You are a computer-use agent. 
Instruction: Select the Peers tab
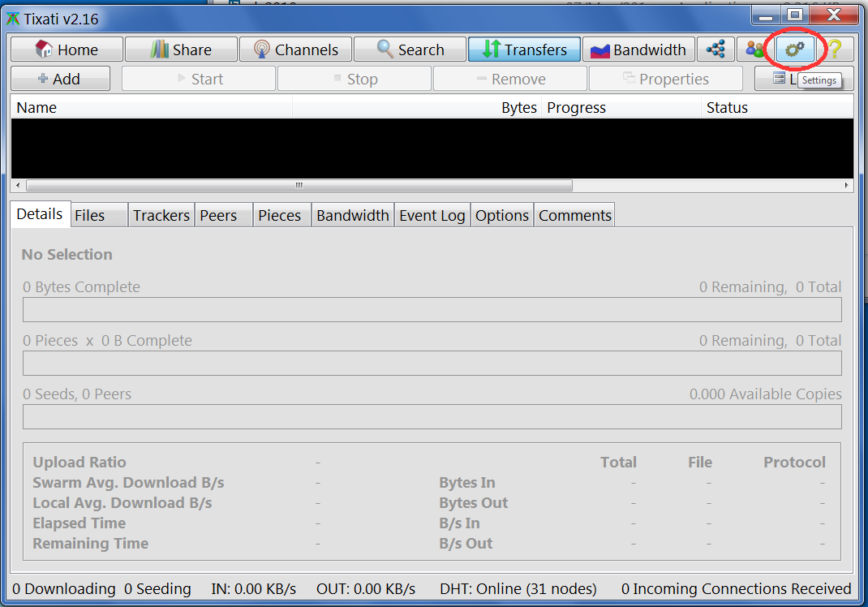coord(224,215)
